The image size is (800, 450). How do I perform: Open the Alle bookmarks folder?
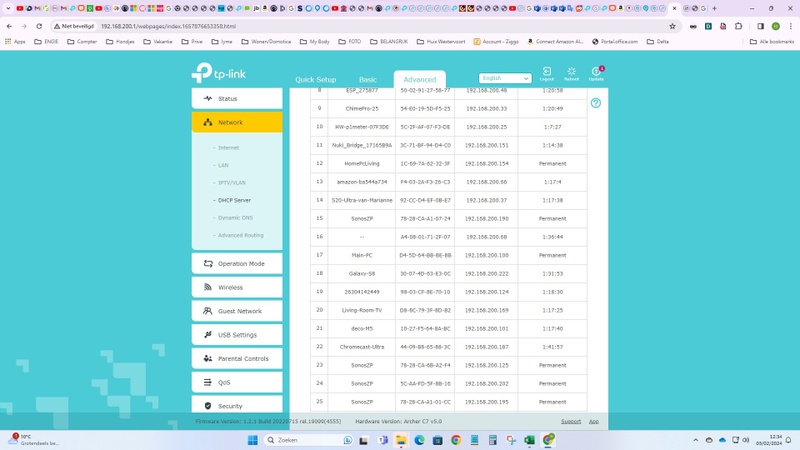[x=772, y=42]
